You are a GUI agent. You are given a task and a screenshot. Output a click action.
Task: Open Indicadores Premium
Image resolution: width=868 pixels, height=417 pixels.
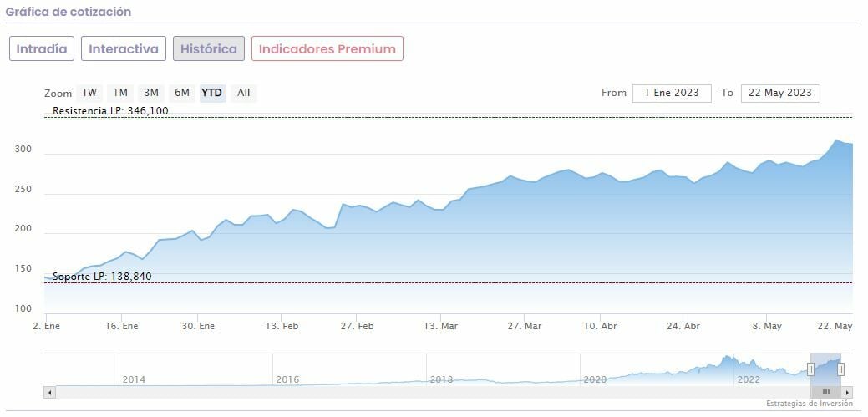tap(327, 48)
